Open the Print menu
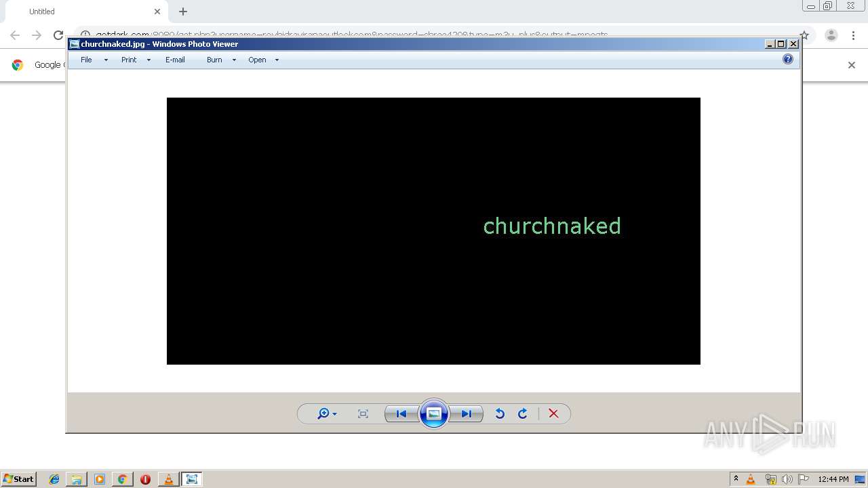 129,60
